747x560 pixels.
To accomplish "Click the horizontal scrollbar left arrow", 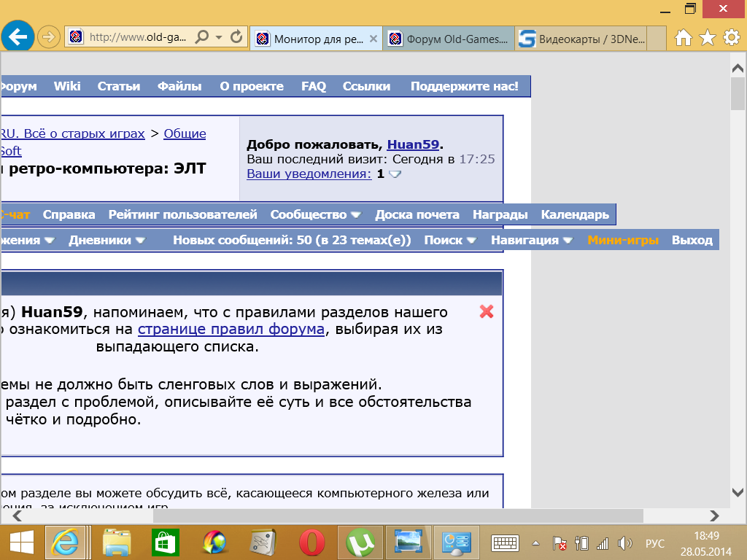I will coord(18,516).
